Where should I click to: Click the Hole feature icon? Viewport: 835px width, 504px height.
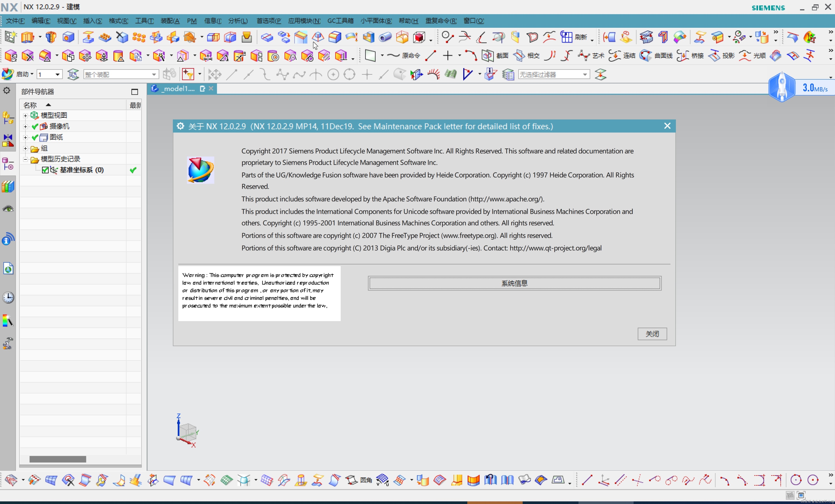click(x=68, y=37)
